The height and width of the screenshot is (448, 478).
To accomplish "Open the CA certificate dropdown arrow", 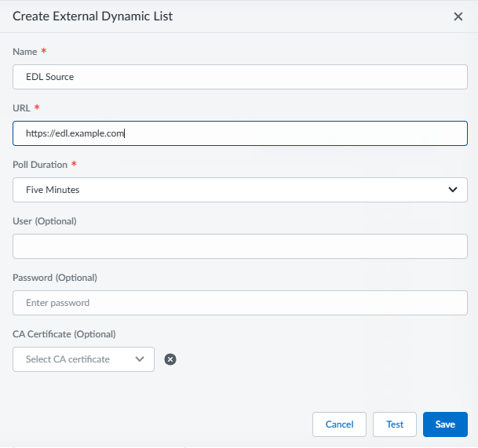I will pyautogui.click(x=140, y=359).
